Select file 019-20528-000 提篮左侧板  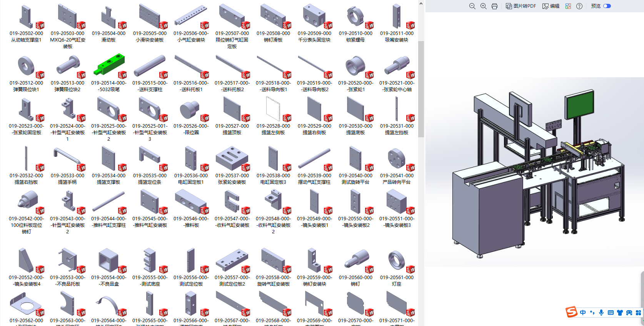coord(274,116)
